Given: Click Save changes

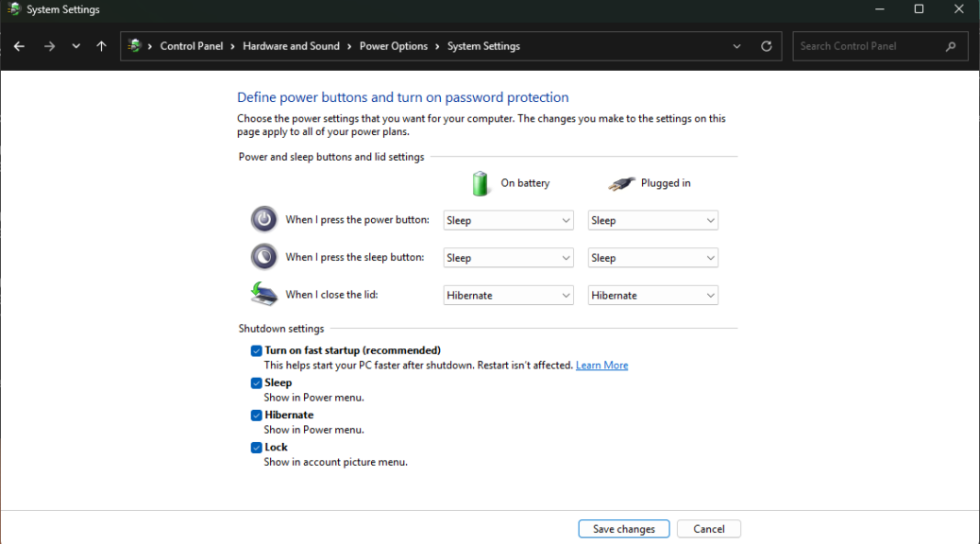Looking at the screenshot, I should point(623,528).
